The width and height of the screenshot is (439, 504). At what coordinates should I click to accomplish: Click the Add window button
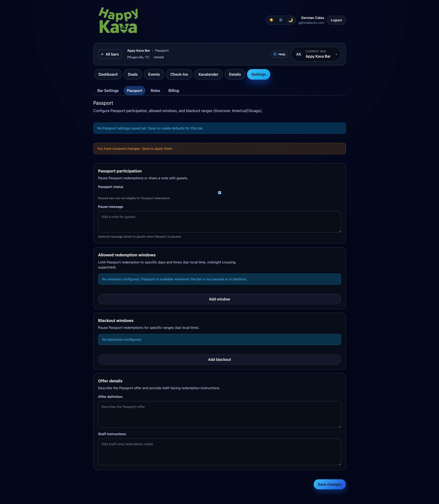coord(219,299)
